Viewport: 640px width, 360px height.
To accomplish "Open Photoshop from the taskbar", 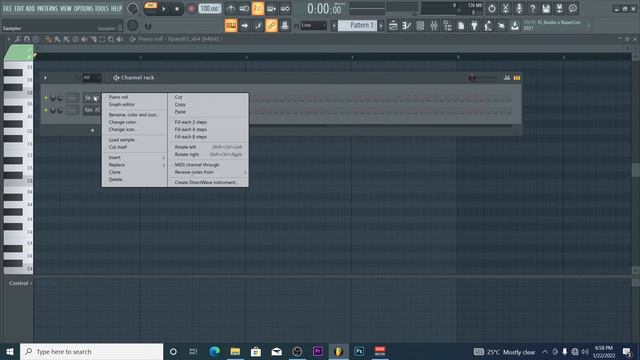I will pyautogui.click(x=359, y=351).
